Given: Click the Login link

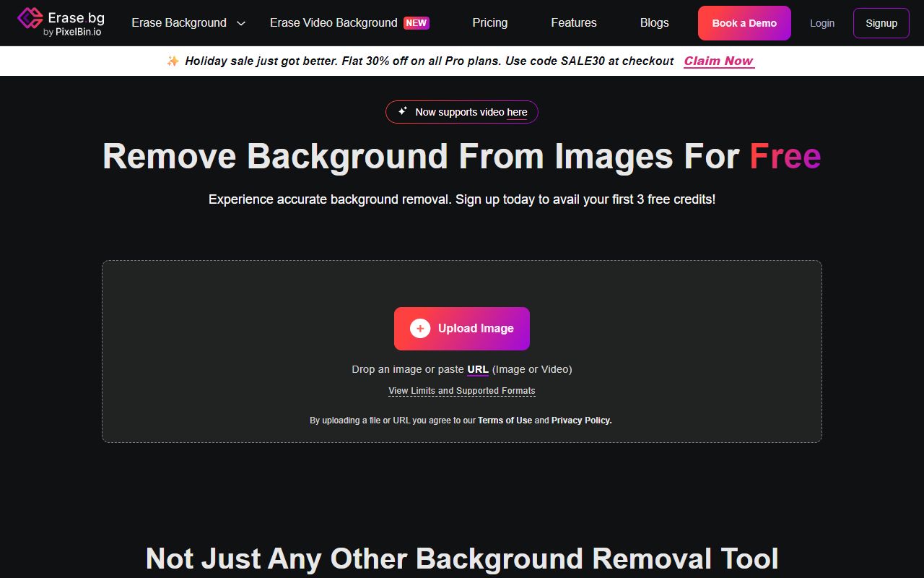Looking at the screenshot, I should tap(821, 23).
